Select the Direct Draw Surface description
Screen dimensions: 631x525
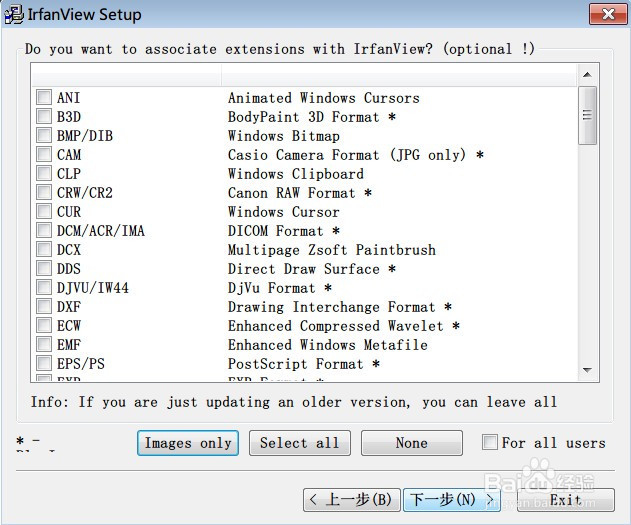point(312,269)
